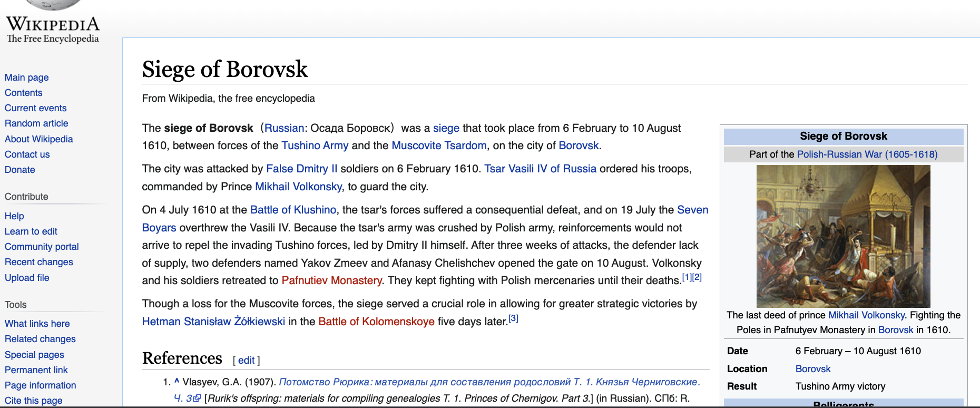Image resolution: width=980 pixels, height=408 pixels.
Task: Click the False Dmitry II link
Action: [x=301, y=169]
